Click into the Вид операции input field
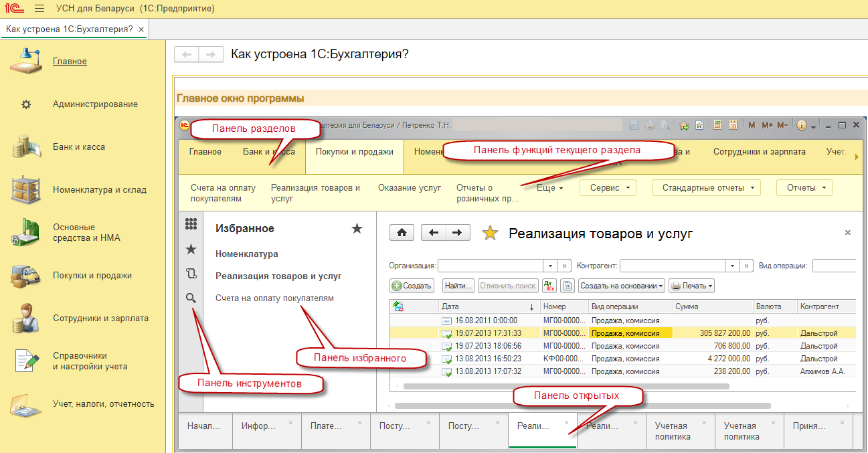 click(835, 266)
